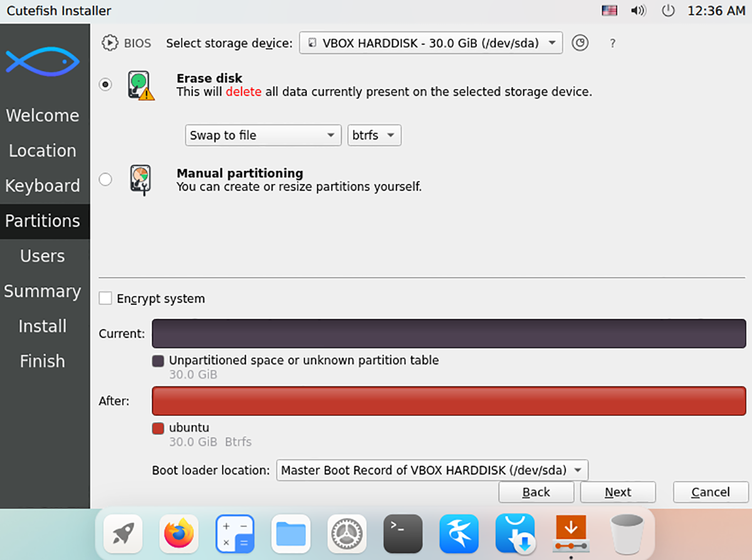
Task: Click the Next button
Action: coord(618,492)
